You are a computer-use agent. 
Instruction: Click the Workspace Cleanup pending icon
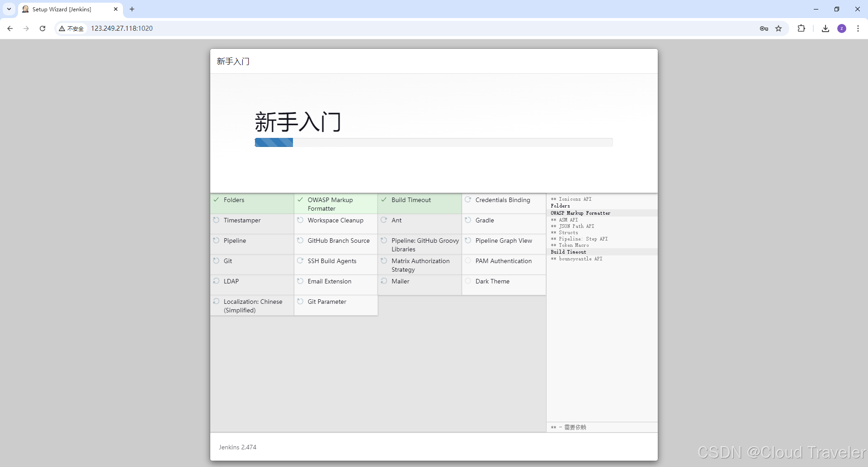click(x=300, y=220)
